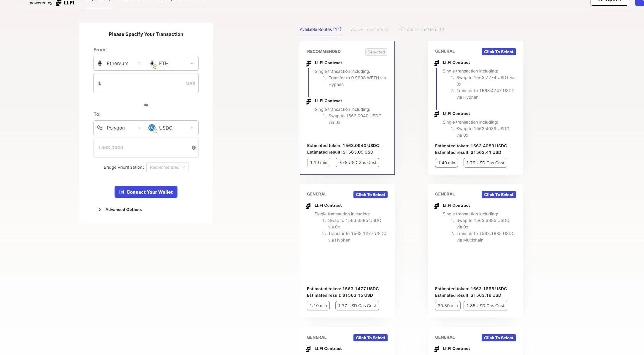Click the ETH token logo icon
644x355 pixels.
pos(153,64)
